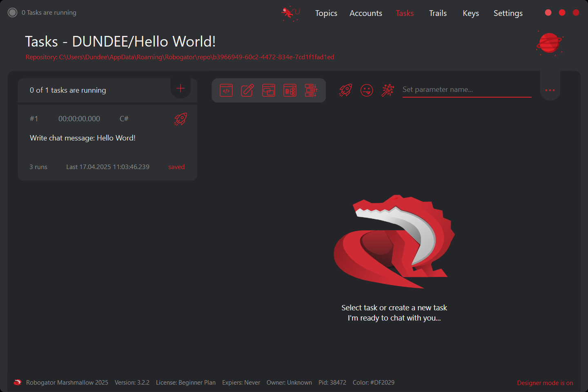Click License: Beginner Plan in status bar

[186, 383]
